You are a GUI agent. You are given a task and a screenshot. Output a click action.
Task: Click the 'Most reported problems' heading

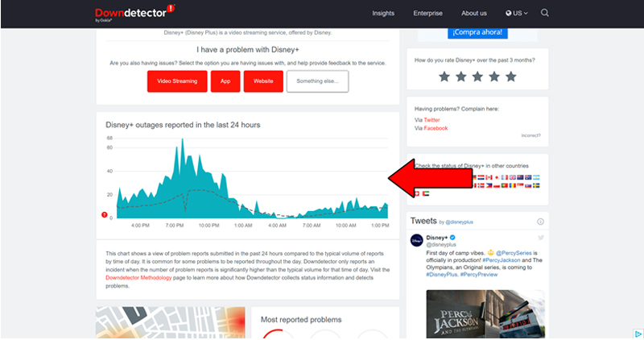pyautogui.click(x=301, y=320)
